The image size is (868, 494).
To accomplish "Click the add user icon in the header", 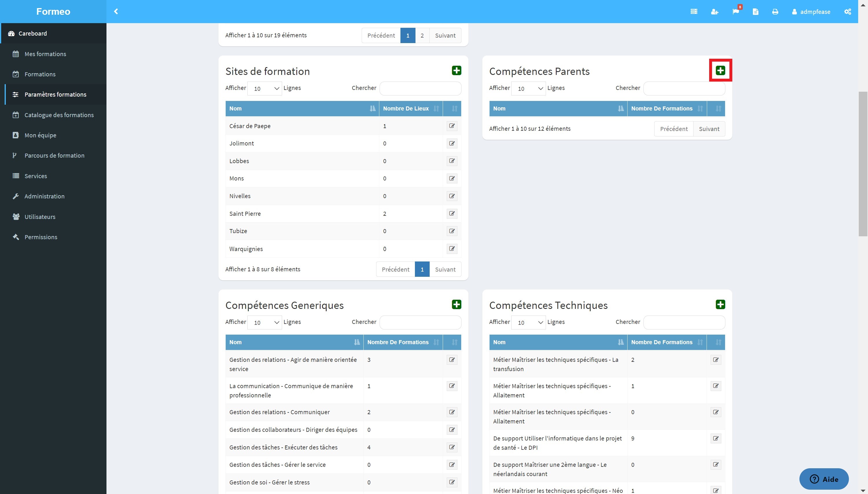I will [x=715, y=12].
